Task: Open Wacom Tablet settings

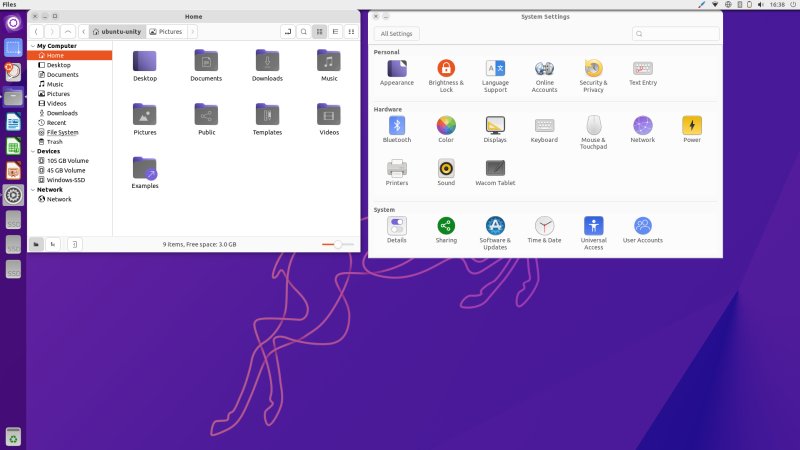Action: [495, 172]
